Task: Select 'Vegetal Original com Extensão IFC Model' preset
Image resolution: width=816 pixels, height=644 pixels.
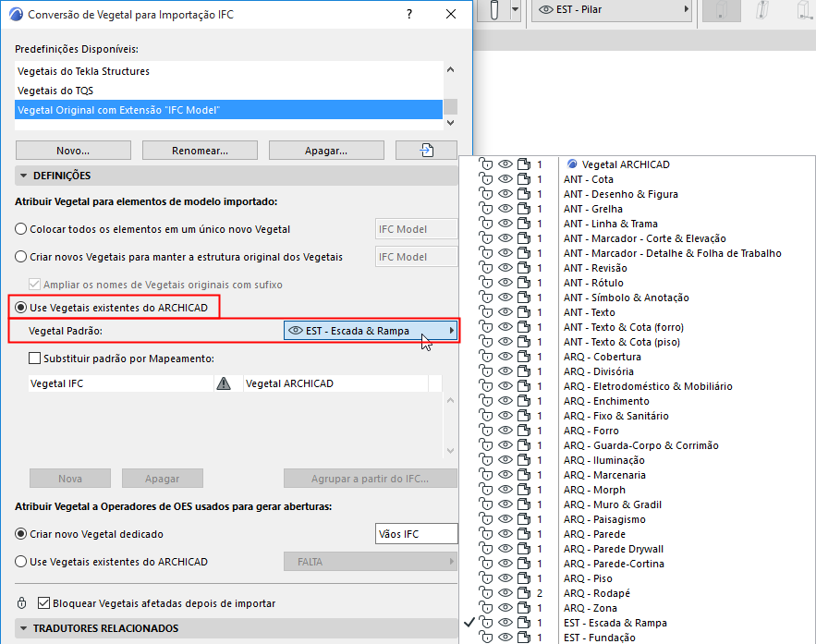Action: click(x=228, y=110)
